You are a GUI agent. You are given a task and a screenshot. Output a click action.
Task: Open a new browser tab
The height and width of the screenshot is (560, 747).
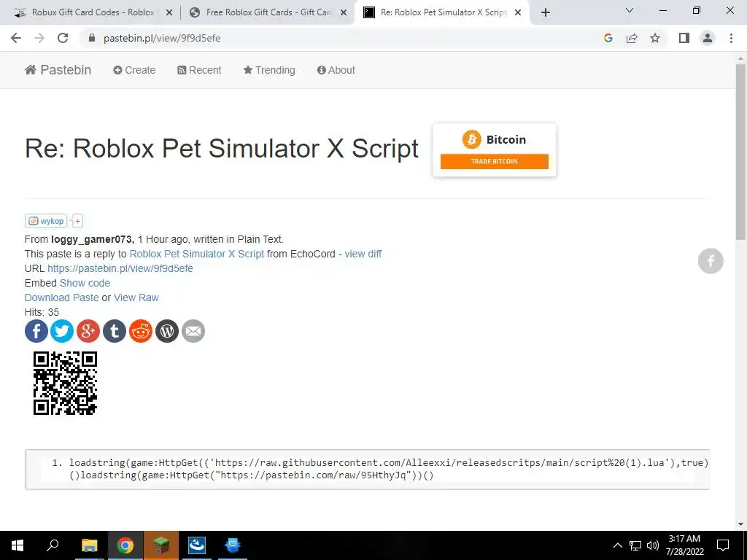546,12
